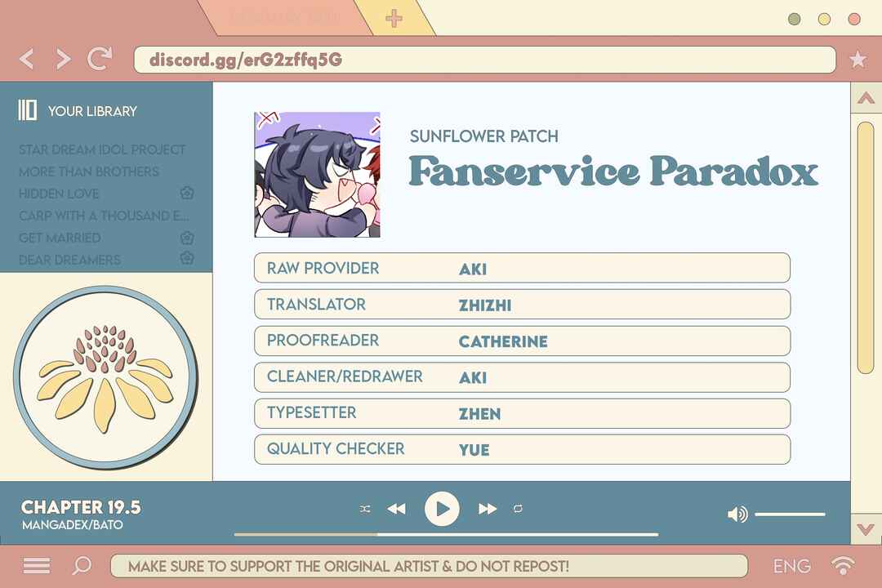882x588 pixels.
Task: Select the Cleaner/Redrawer AKI row
Action: (x=522, y=376)
